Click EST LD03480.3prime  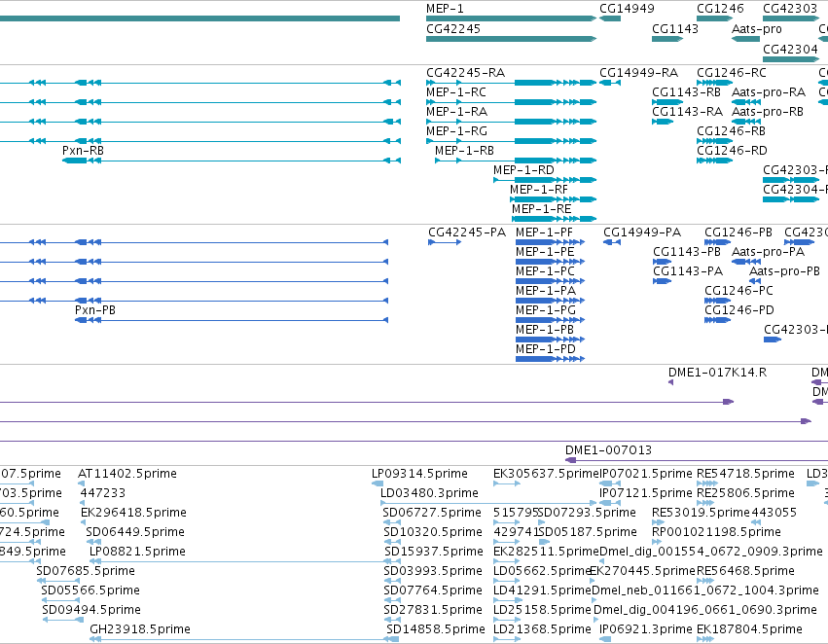coord(429,493)
